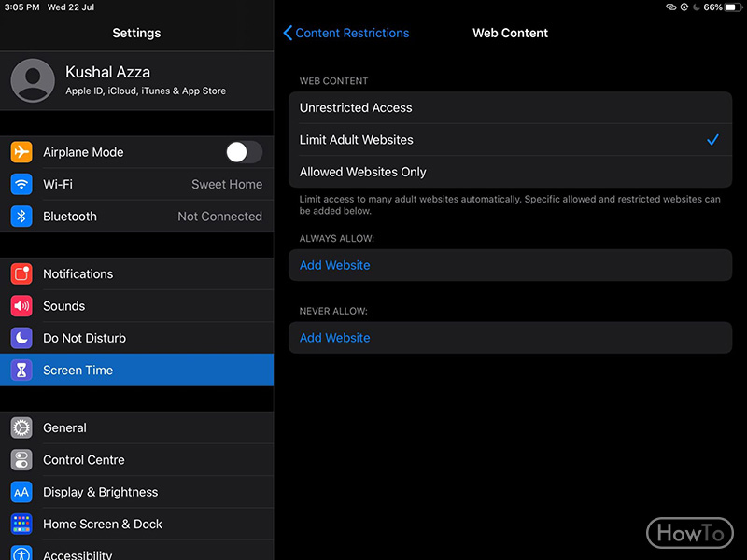Open Notifications settings

tap(136, 273)
